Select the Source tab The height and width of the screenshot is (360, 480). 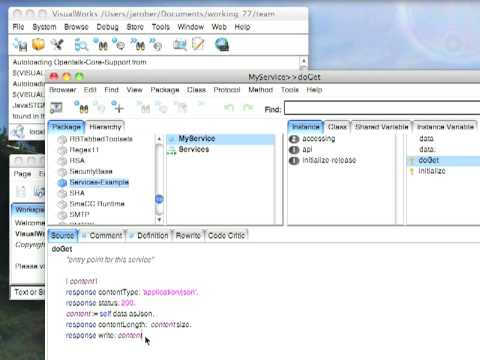click(63, 236)
